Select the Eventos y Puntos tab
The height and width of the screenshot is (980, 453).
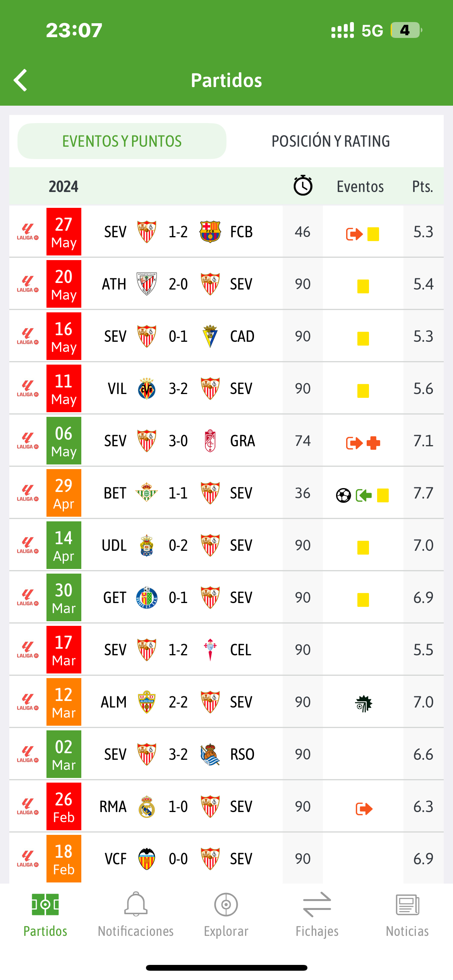tap(122, 141)
